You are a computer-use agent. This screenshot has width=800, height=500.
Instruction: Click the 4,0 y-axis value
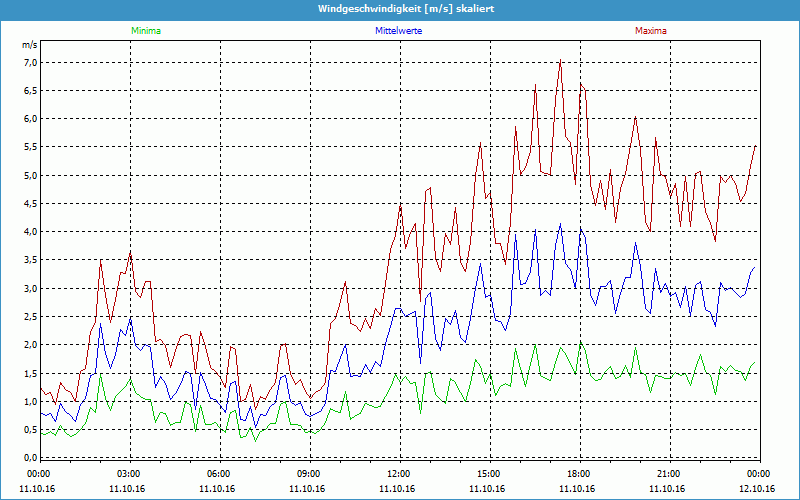[31, 232]
